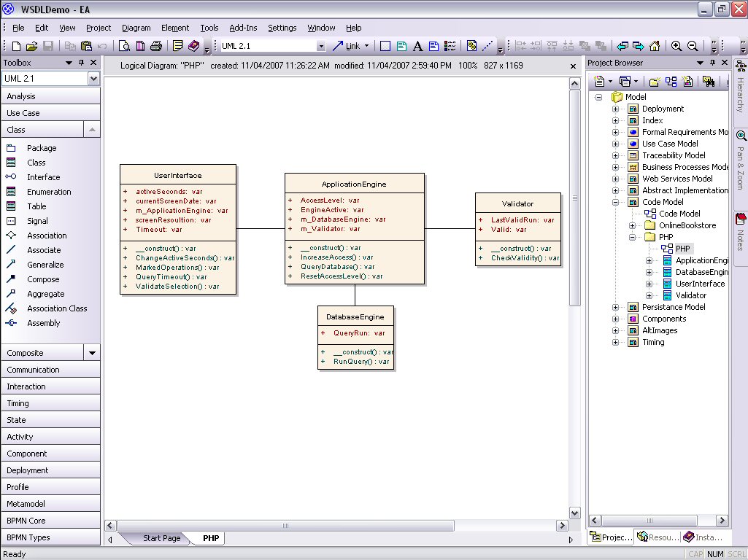
Task: Go to previous diagram with left arrow icon
Action: click(x=622, y=46)
